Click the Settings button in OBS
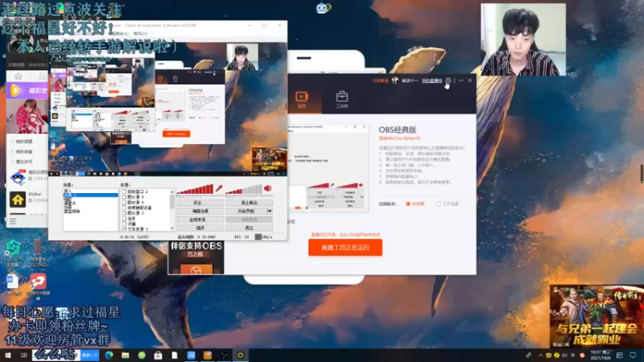This screenshot has width=644, height=362. coord(200,203)
